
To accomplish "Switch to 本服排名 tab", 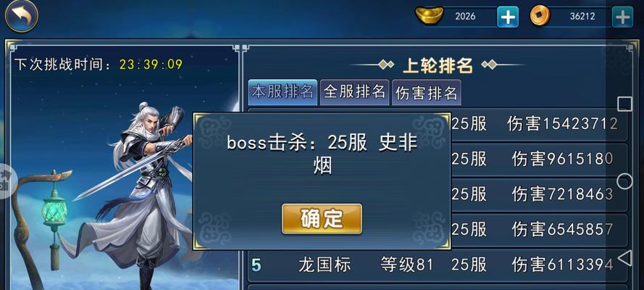I will (x=283, y=92).
